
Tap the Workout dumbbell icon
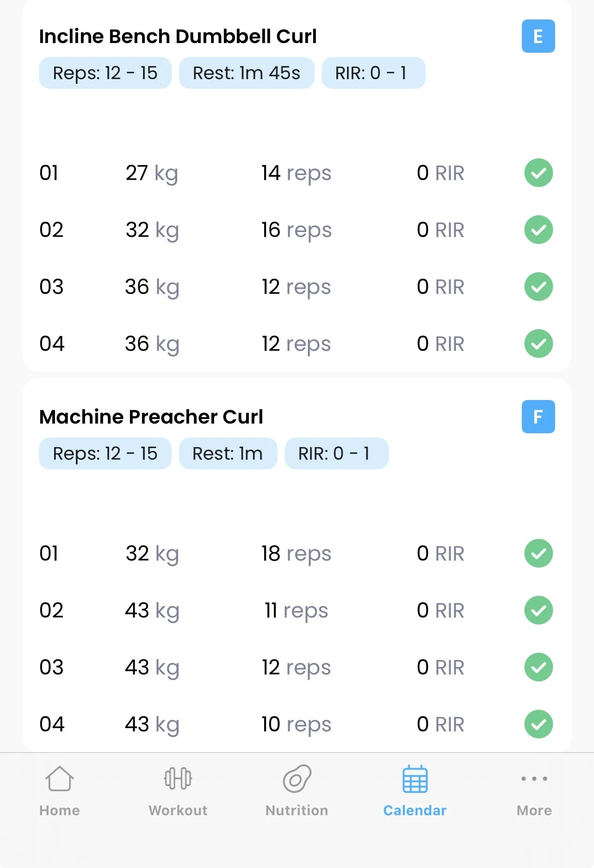pyautogui.click(x=178, y=779)
